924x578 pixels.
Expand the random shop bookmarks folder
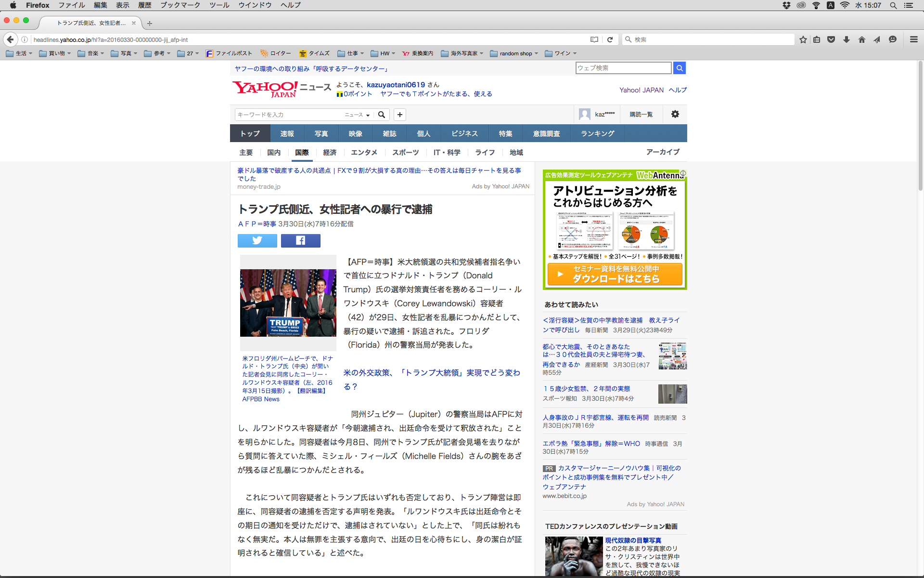coord(514,53)
